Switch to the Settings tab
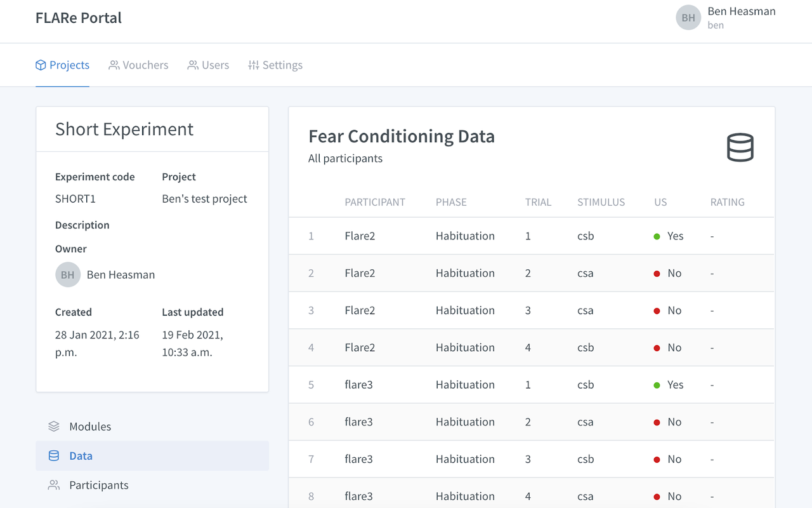812x508 pixels. pos(282,65)
